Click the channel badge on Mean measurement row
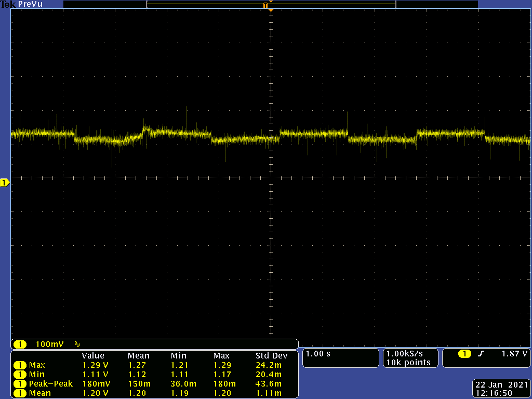The image size is (532, 399). tap(20, 394)
